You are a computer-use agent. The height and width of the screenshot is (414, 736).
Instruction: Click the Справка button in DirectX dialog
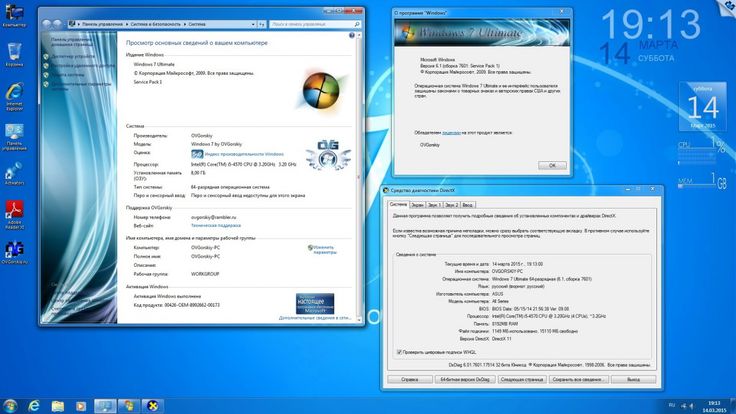click(x=410, y=379)
